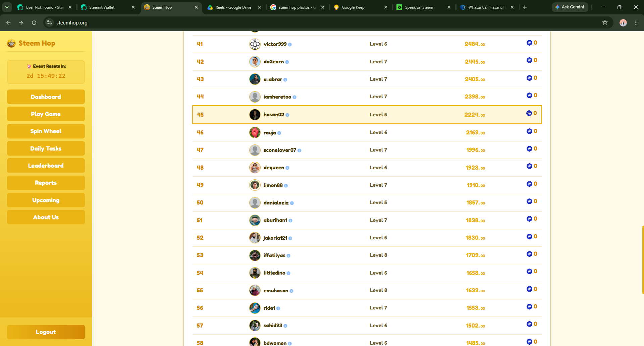Open the Dashboard page
Screen dimensions: 644x346
(x=46, y=97)
